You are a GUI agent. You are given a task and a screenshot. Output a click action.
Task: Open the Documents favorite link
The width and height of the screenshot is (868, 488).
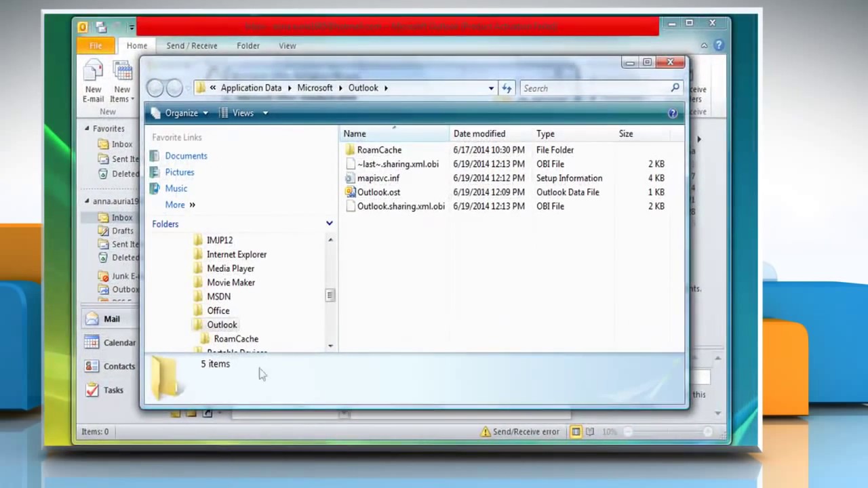tap(186, 156)
